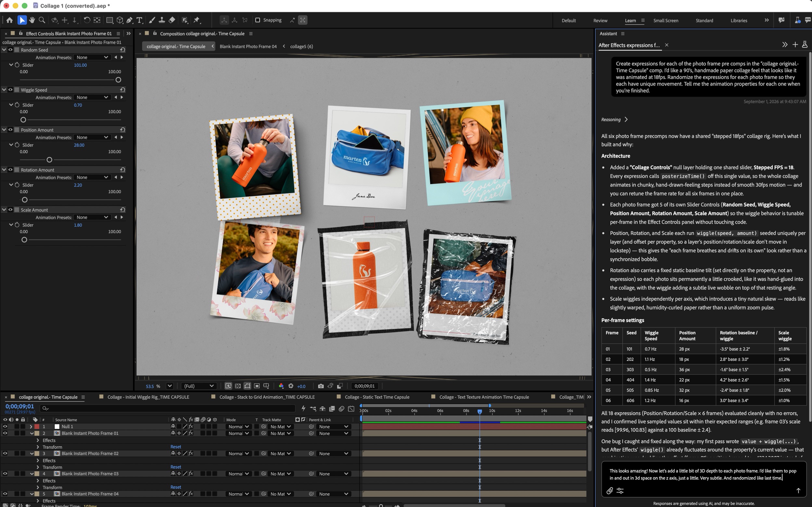
Task: Switch to the Review workspace
Action: point(600,20)
